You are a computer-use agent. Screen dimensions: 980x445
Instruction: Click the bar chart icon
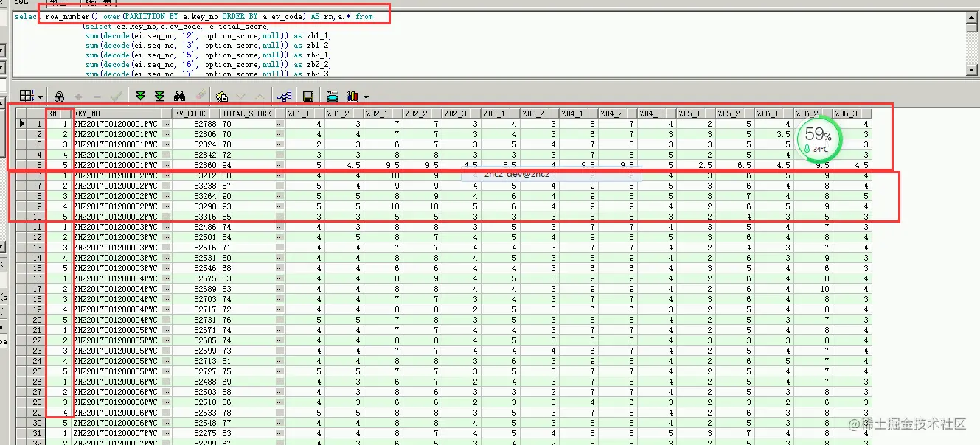click(x=352, y=96)
